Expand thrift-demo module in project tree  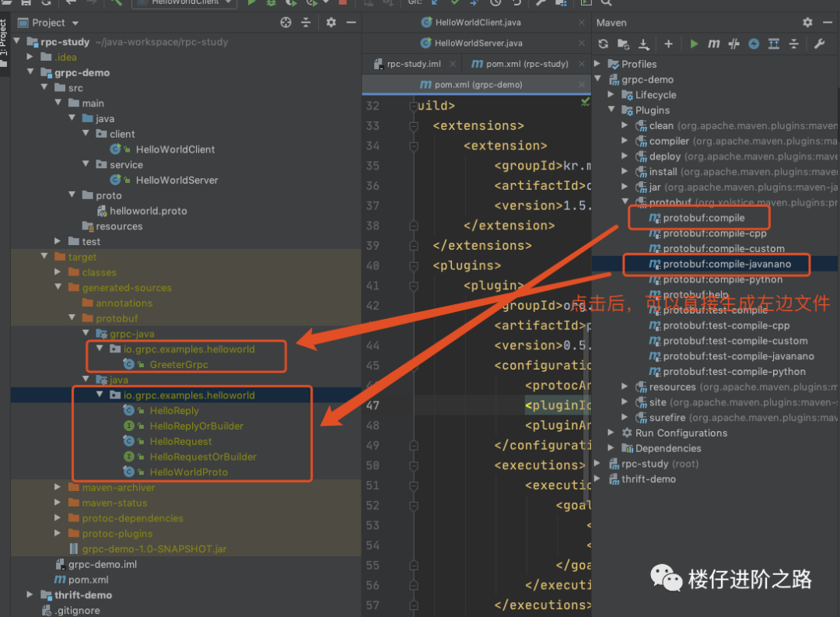click(x=30, y=594)
